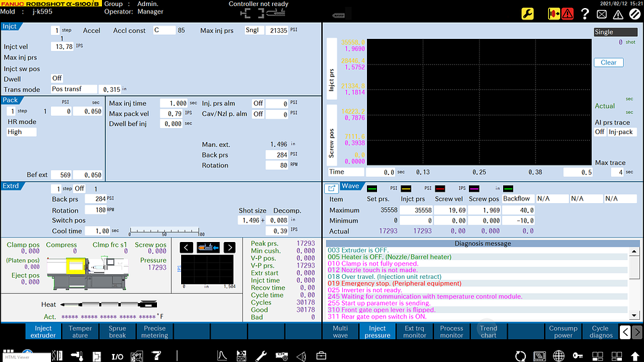Screen dimensions: 644x362
Task: Open Max inj prs Sngl selector
Action: tap(254, 30)
